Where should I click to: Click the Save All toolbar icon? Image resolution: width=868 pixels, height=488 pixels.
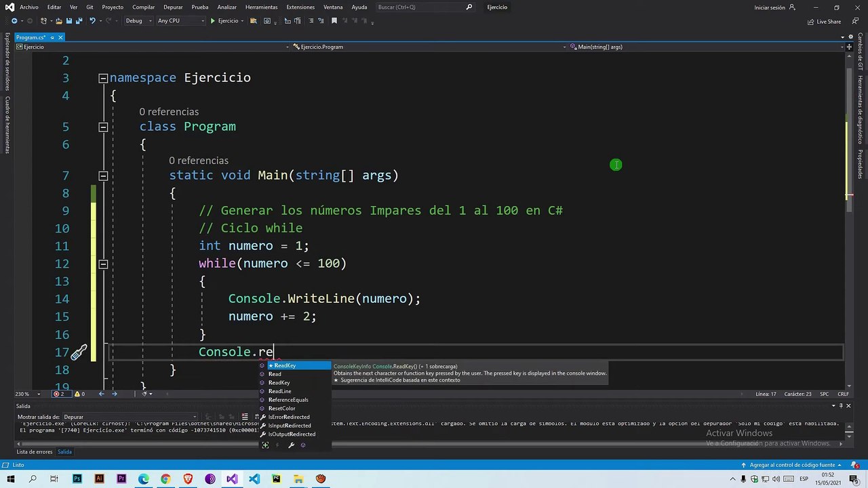(78, 21)
